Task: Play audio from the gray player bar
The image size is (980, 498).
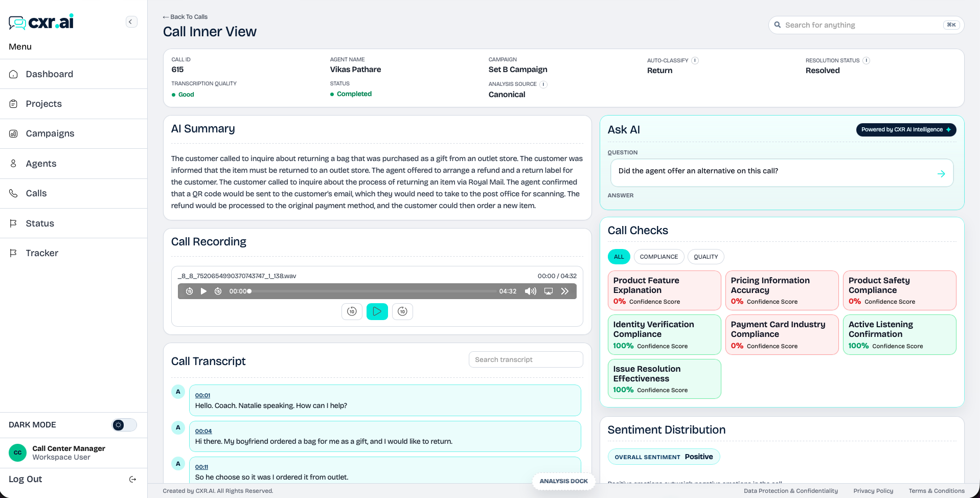Action: pos(203,291)
